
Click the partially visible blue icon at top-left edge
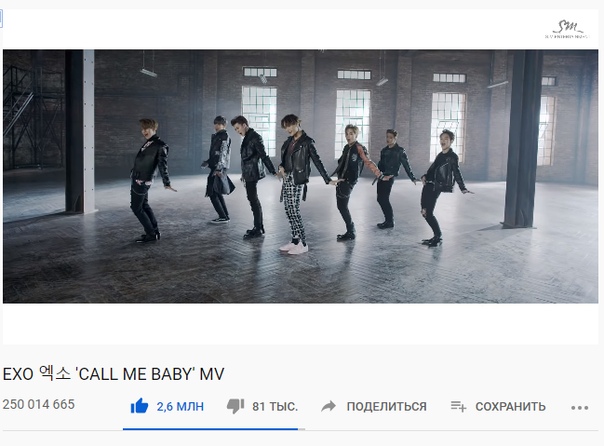pyautogui.click(x=1, y=19)
